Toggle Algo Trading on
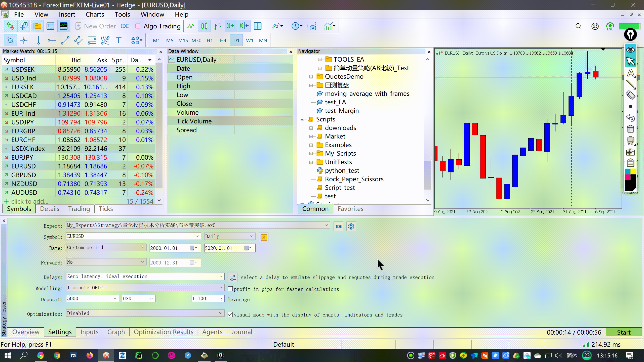 [158, 26]
